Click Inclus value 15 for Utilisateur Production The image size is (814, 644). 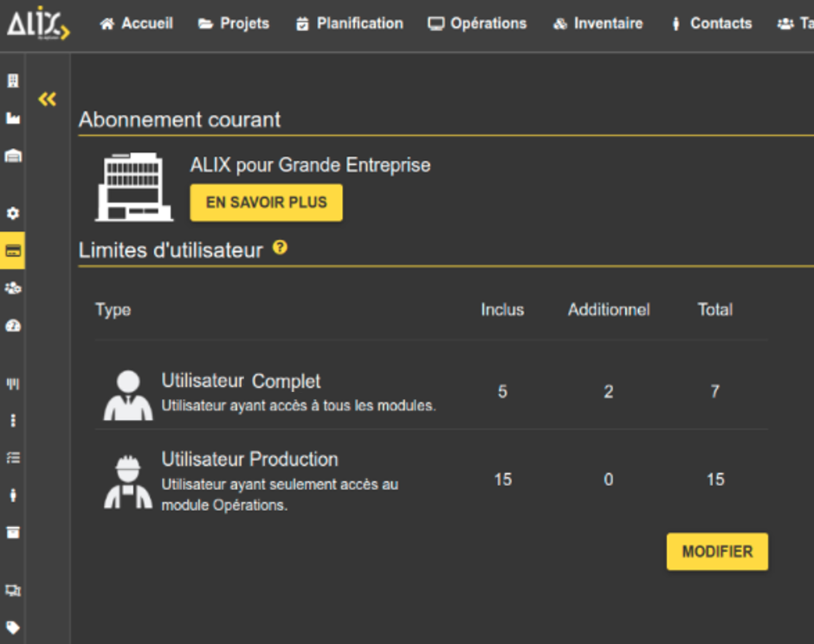[503, 480]
